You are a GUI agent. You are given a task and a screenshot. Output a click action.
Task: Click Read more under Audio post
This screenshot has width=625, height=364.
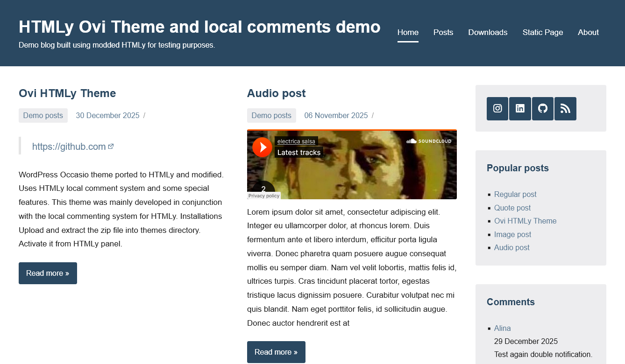[x=276, y=352]
